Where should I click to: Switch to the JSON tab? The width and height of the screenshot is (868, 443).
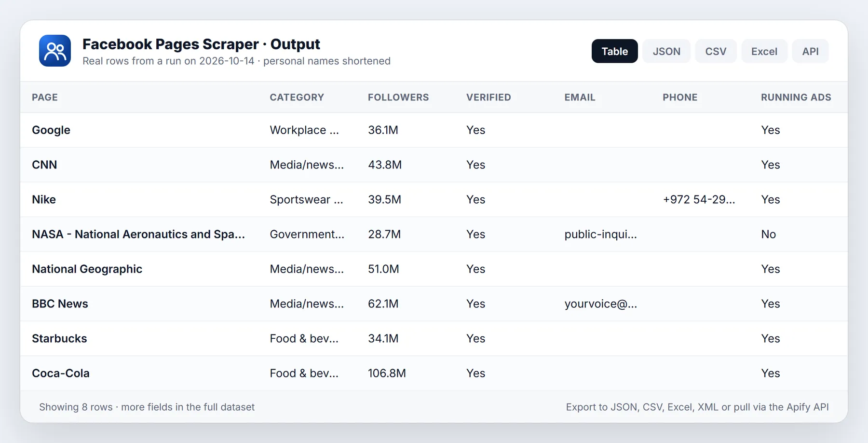(x=666, y=51)
